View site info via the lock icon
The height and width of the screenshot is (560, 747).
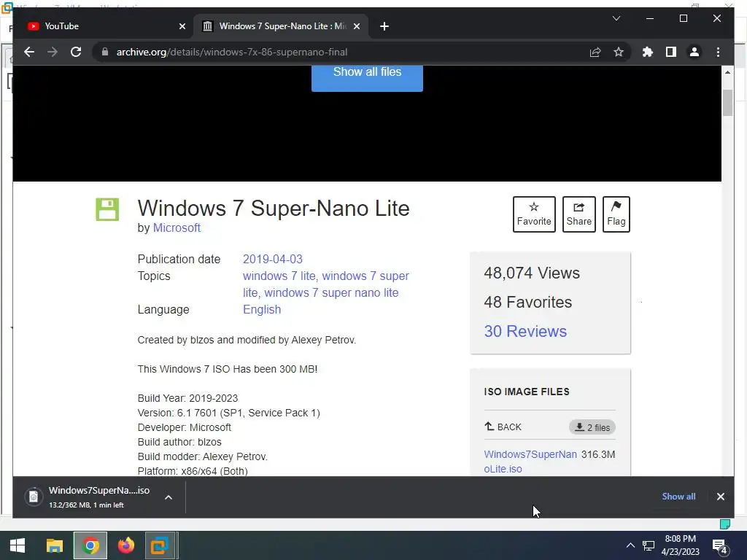click(x=105, y=52)
